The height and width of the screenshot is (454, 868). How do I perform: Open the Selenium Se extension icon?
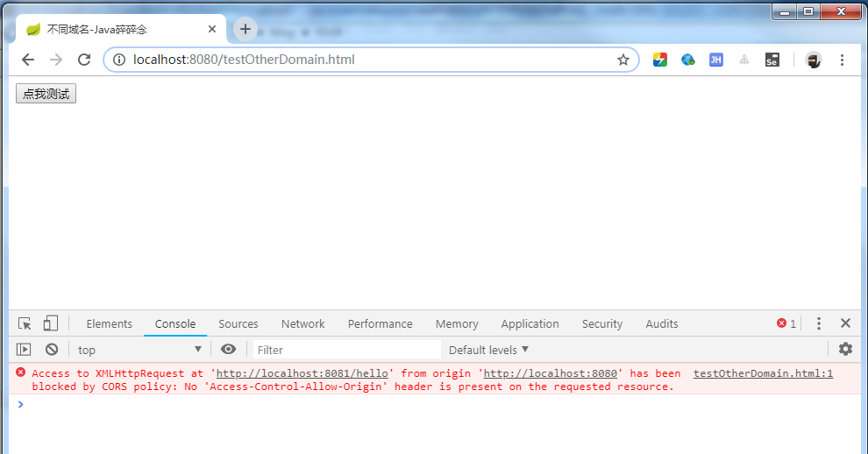point(772,60)
